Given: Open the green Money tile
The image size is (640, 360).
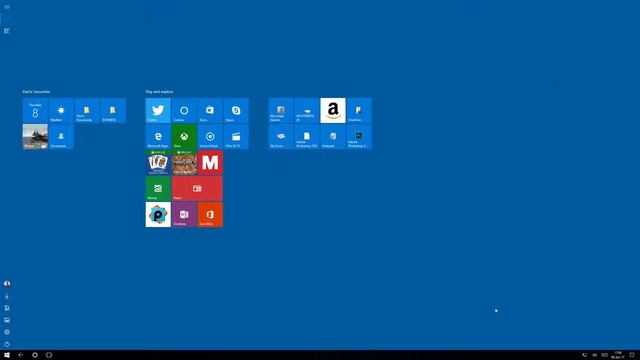Looking at the screenshot, I should (x=158, y=189).
